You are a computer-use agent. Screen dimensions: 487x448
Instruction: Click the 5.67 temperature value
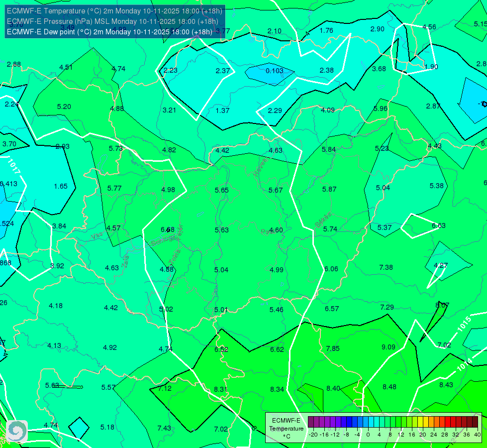pos(276,190)
